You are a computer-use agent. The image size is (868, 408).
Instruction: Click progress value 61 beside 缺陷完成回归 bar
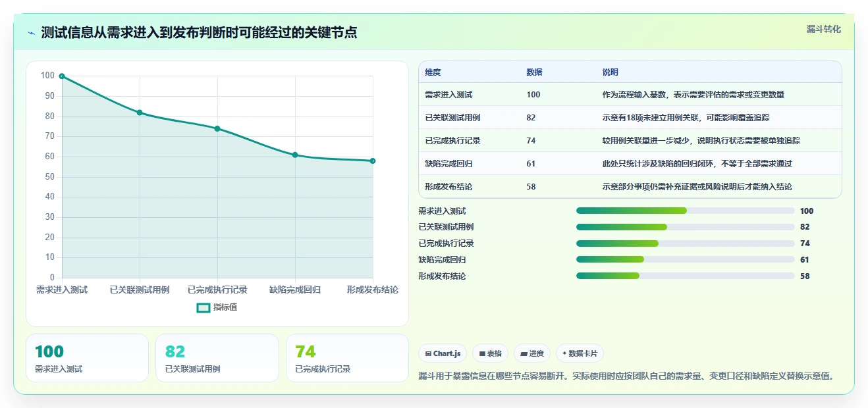(805, 260)
